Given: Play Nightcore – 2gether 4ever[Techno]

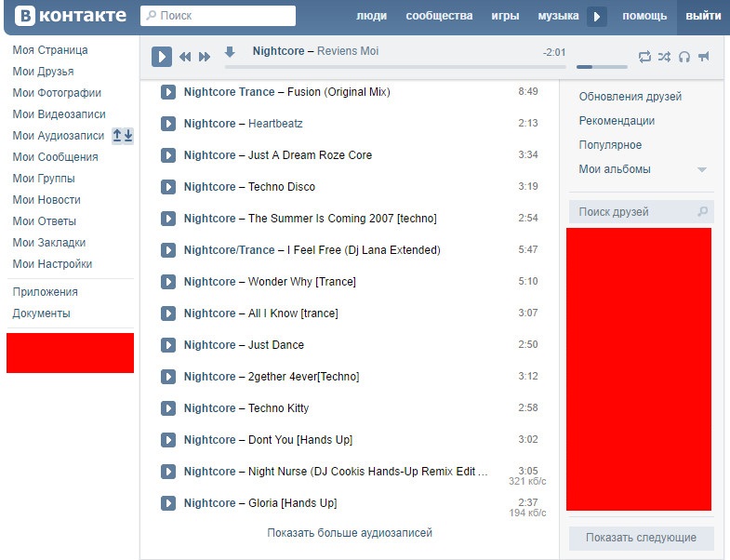Looking at the screenshot, I should point(168,377).
